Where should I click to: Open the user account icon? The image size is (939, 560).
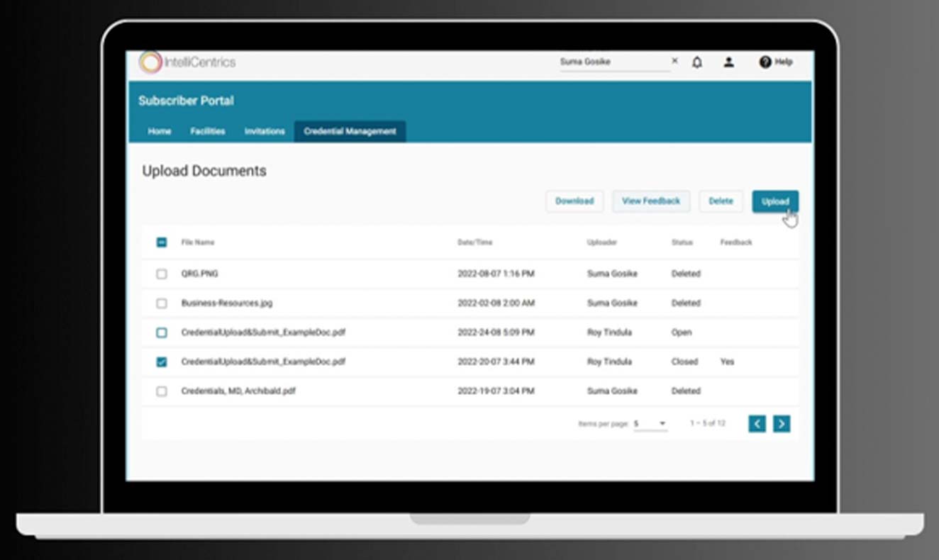728,62
